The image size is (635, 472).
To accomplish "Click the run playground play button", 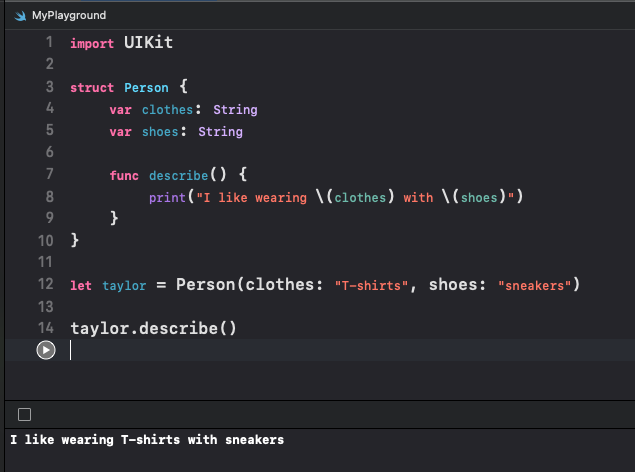I will click(46, 350).
